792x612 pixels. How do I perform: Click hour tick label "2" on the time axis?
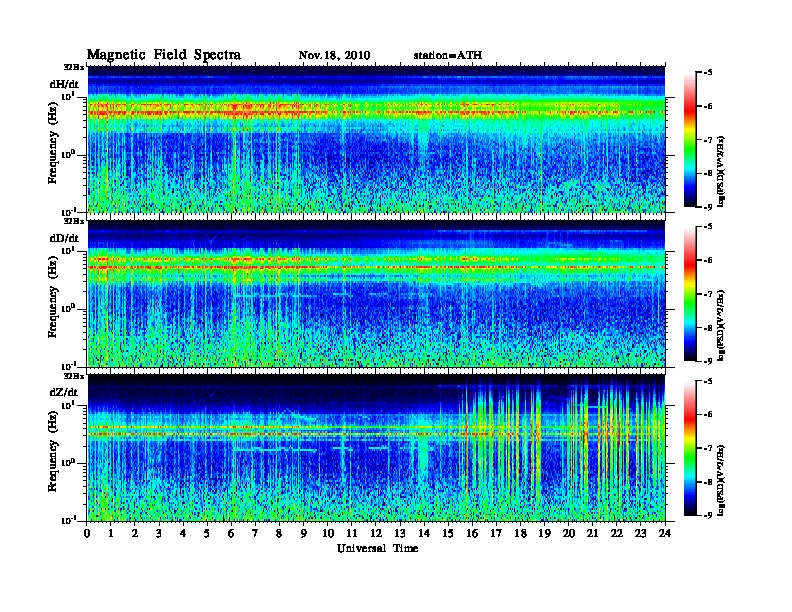coord(135,533)
